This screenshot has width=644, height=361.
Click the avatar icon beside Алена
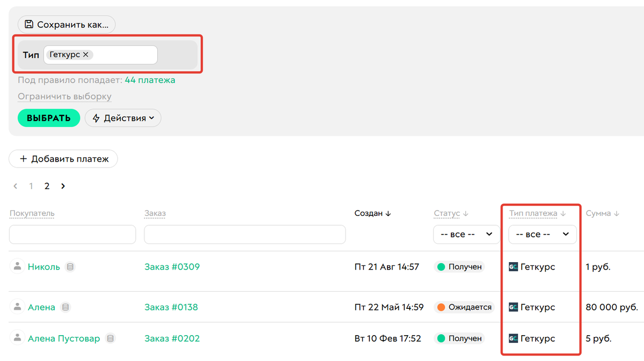point(18,307)
